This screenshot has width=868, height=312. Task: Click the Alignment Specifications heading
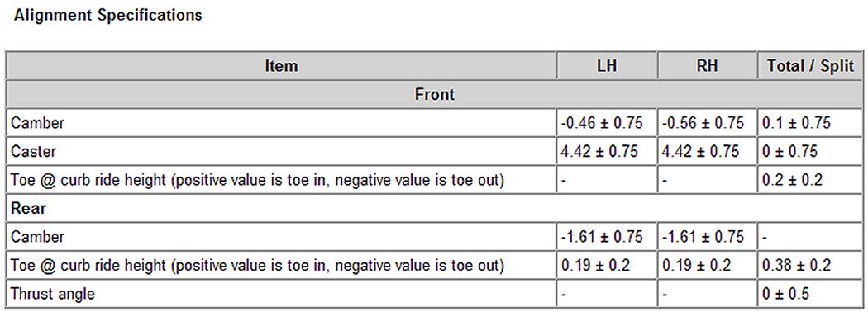(108, 15)
